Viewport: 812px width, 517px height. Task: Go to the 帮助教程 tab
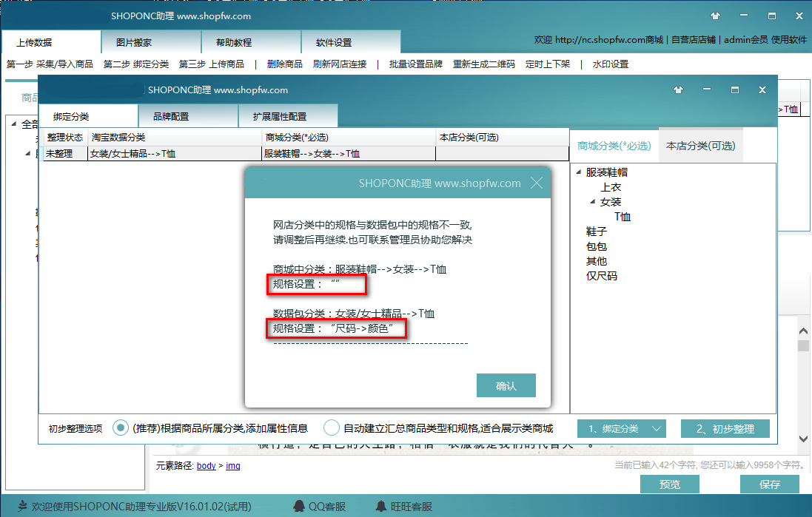pos(251,42)
